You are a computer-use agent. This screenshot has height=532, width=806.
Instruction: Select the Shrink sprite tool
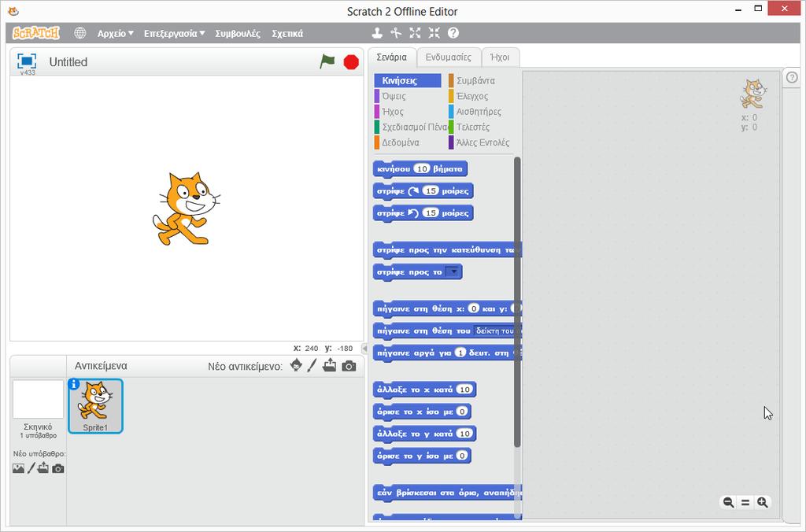point(434,33)
